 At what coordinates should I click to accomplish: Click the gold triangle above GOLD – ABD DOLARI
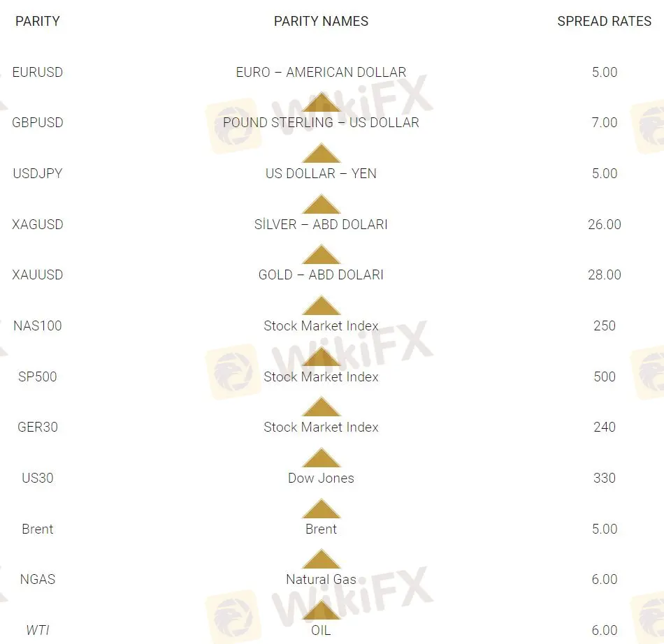pyautogui.click(x=321, y=255)
